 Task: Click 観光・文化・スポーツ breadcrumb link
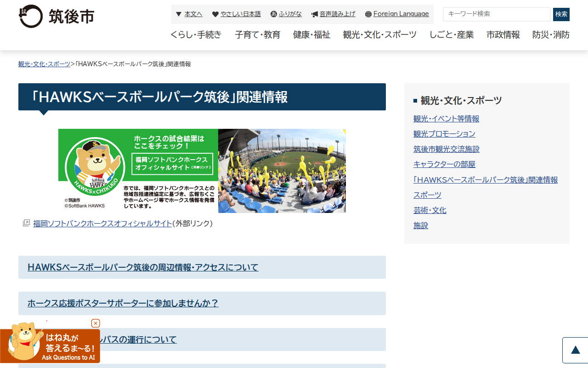click(x=44, y=64)
